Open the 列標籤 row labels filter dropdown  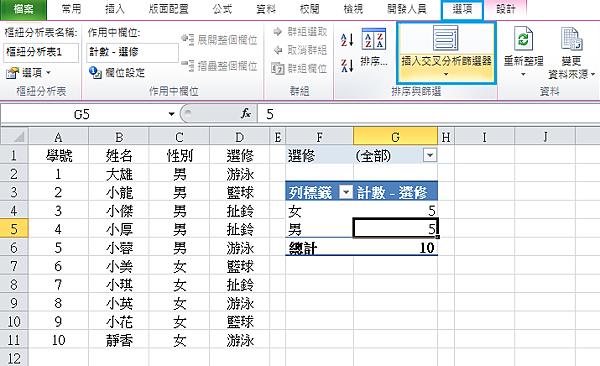pyautogui.click(x=346, y=192)
